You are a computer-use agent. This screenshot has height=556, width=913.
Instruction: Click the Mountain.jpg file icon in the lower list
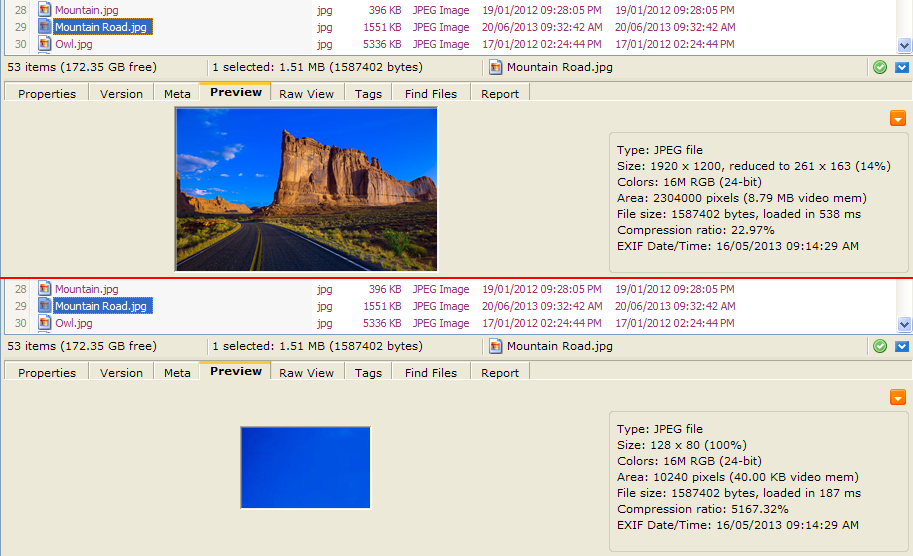(x=44, y=288)
